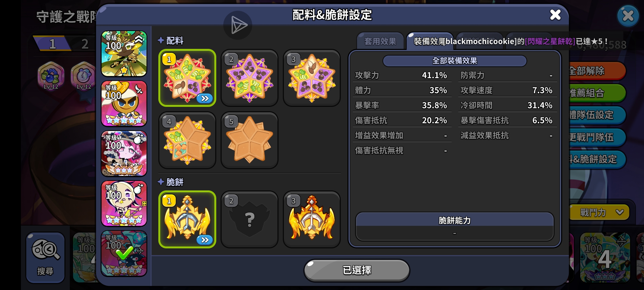
Task: Select topping slot 2 purple star
Action: (250, 78)
